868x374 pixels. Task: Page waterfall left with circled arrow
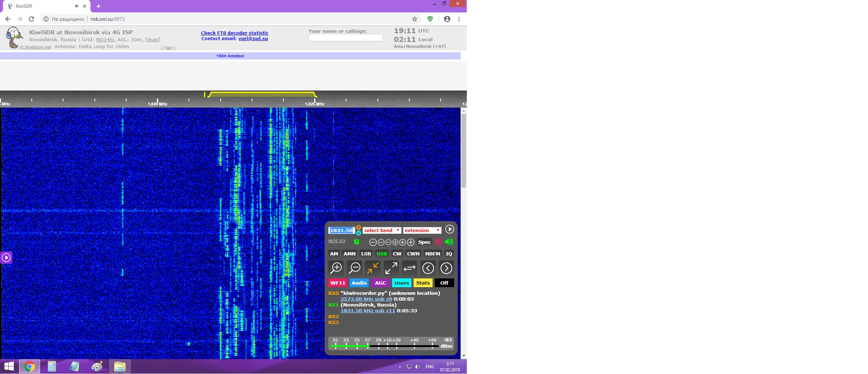pyautogui.click(x=428, y=268)
